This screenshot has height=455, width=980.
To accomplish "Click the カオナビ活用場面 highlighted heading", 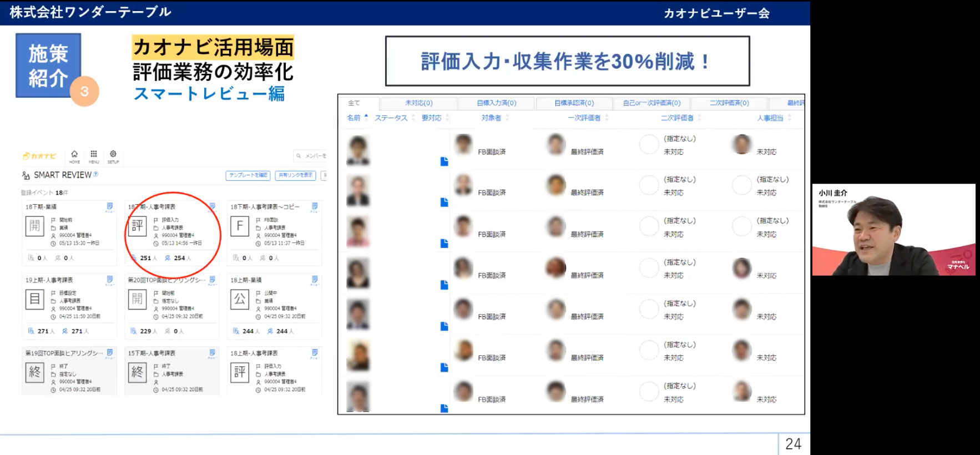I will (213, 48).
